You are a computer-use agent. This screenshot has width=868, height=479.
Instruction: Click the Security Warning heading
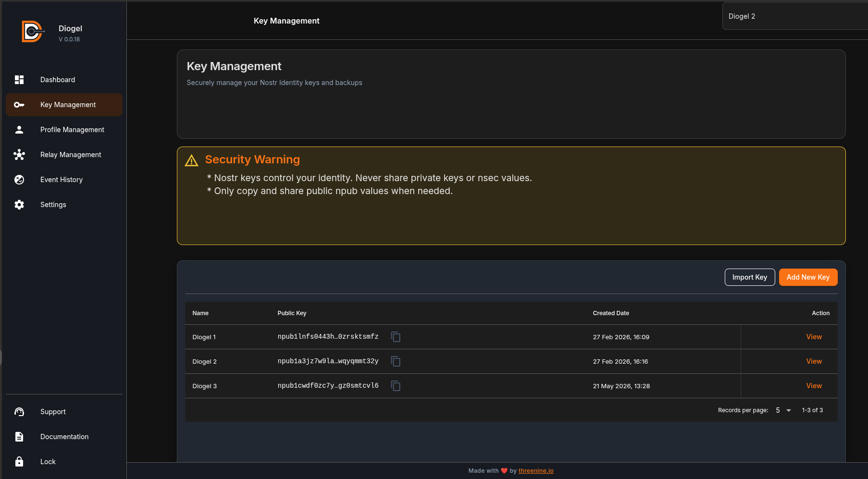click(252, 160)
